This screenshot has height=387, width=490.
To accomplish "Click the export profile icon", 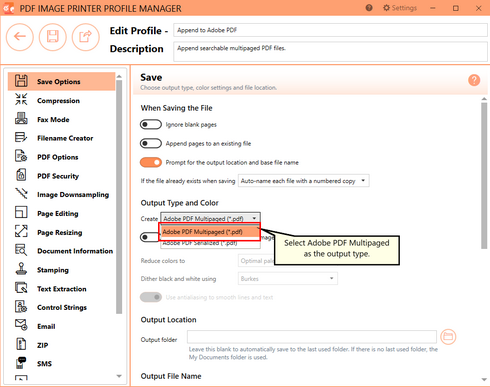I will [86, 37].
